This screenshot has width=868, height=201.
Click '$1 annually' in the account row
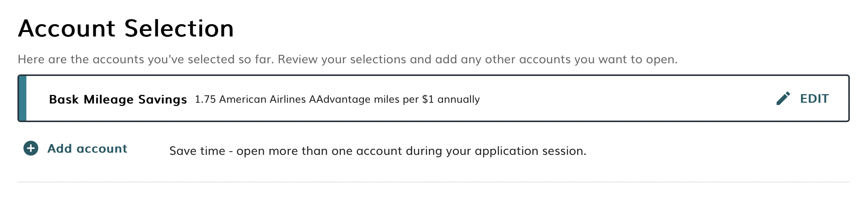click(451, 99)
